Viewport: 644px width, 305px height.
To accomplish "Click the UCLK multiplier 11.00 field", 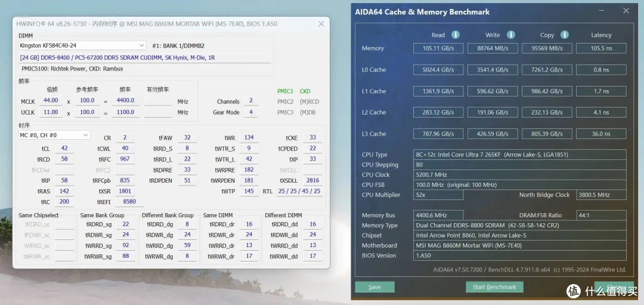I will coord(51,112).
